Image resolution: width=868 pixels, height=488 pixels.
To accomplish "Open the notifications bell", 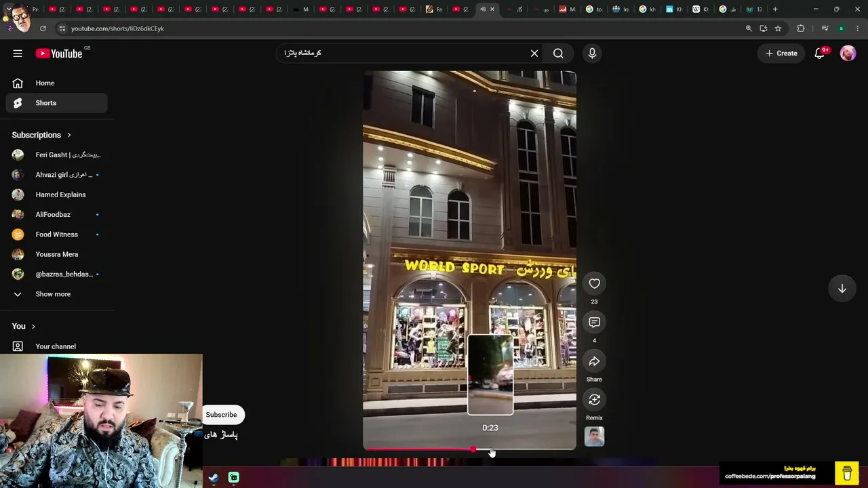I will pos(820,54).
